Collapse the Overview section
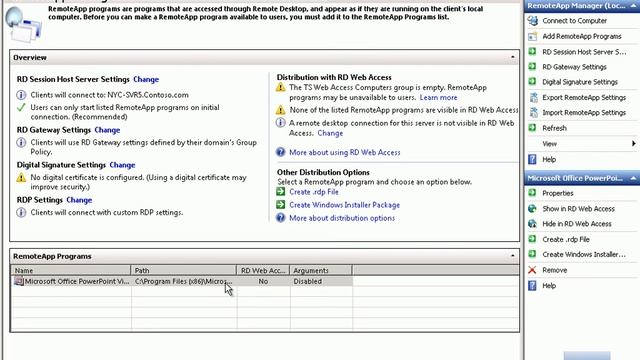The height and width of the screenshot is (360, 640). 513,57
